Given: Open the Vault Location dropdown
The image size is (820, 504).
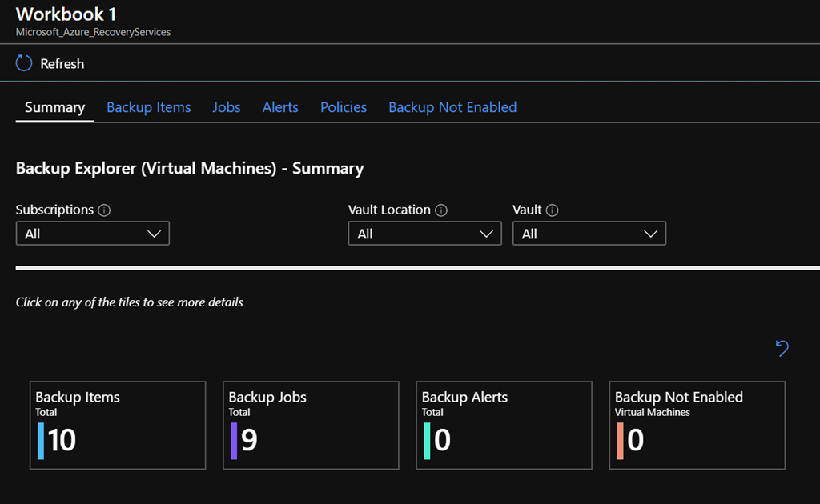Looking at the screenshot, I should [x=424, y=234].
